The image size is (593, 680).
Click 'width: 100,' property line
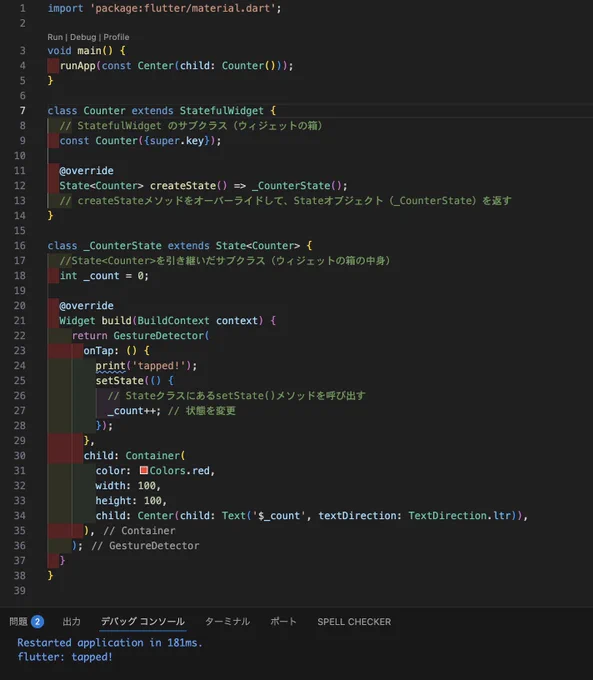click(x=128, y=485)
